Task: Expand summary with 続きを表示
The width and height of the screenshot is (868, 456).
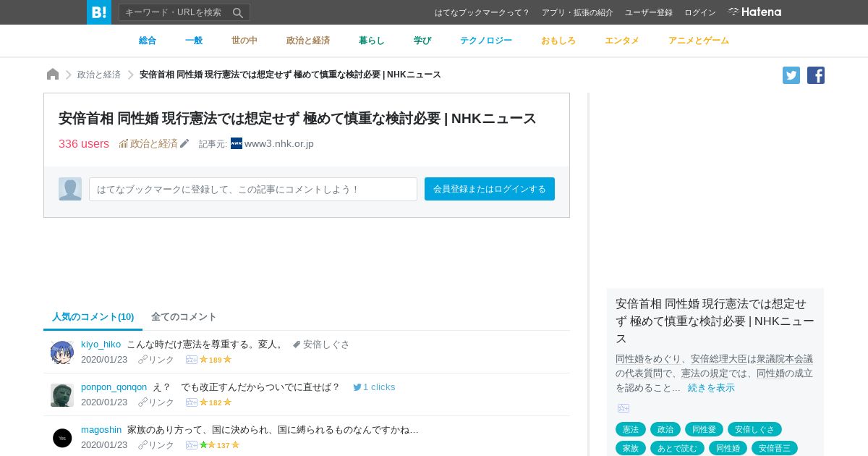Action: point(711,388)
